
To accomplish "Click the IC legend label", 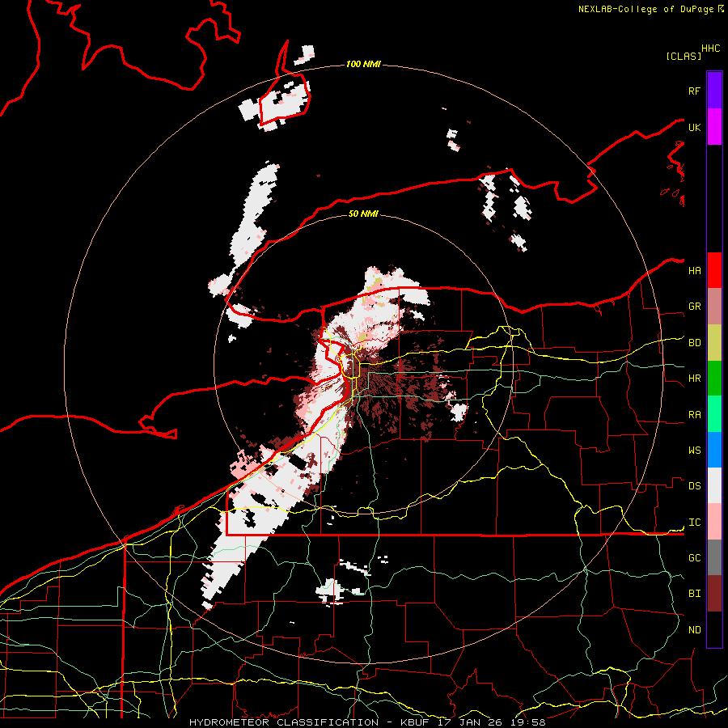I will coord(694,523).
